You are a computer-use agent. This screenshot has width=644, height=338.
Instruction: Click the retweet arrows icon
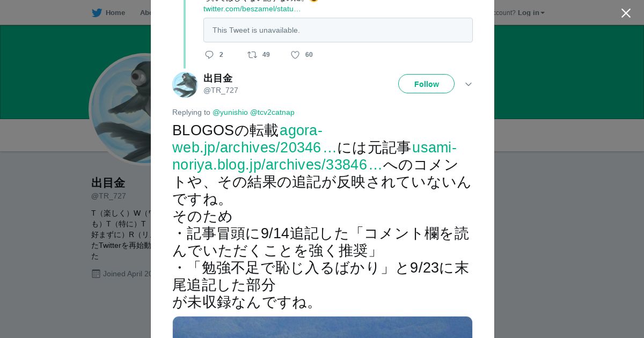click(252, 55)
